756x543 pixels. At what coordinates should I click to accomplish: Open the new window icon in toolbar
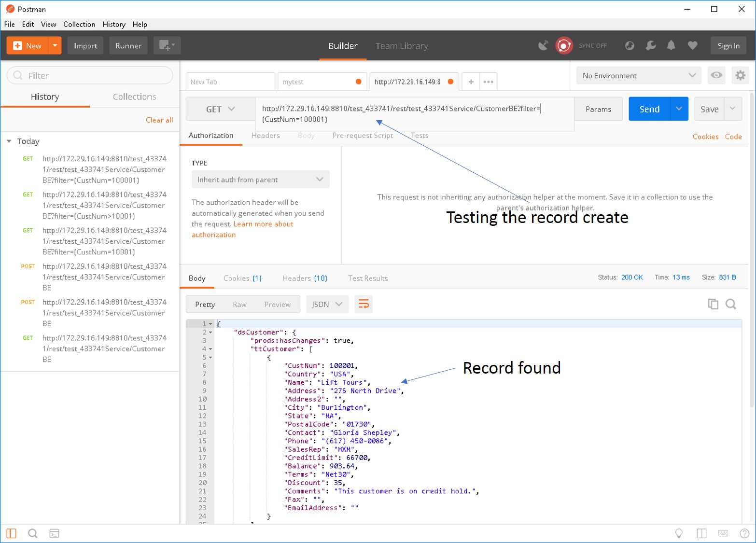167,45
